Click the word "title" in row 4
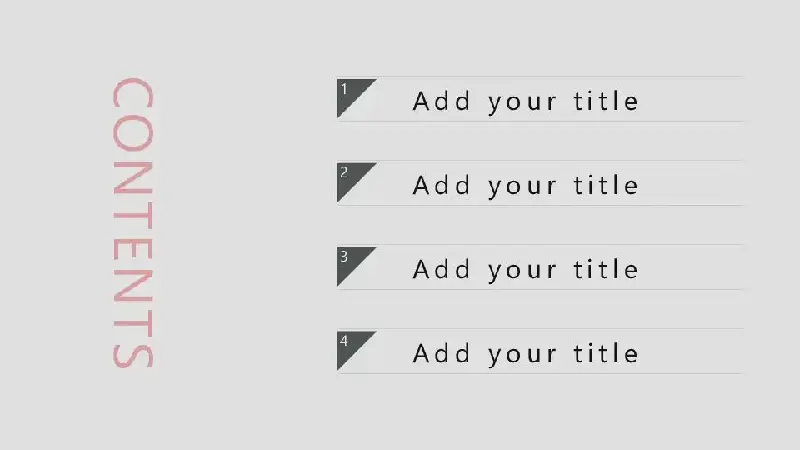The height and width of the screenshot is (450, 800). [606, 354]
